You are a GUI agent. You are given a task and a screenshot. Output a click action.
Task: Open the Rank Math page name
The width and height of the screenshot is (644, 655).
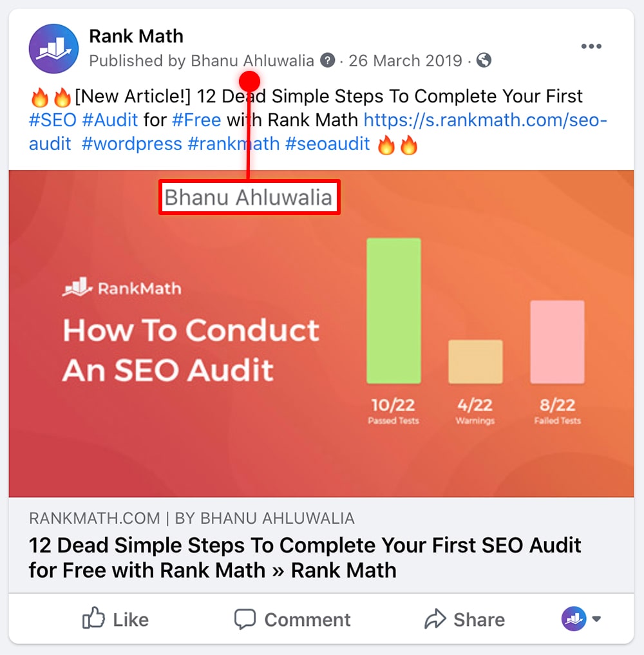(136, 36)
